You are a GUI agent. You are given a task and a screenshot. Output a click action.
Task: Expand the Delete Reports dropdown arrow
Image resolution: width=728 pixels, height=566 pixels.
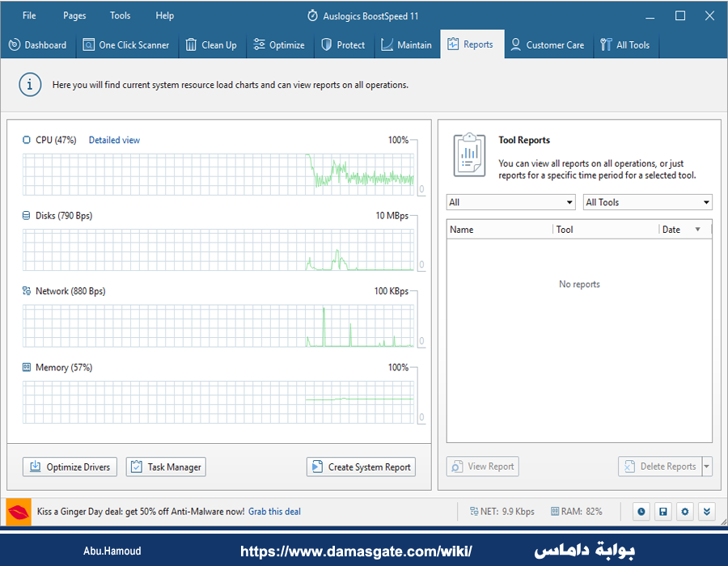coord(707,467)
